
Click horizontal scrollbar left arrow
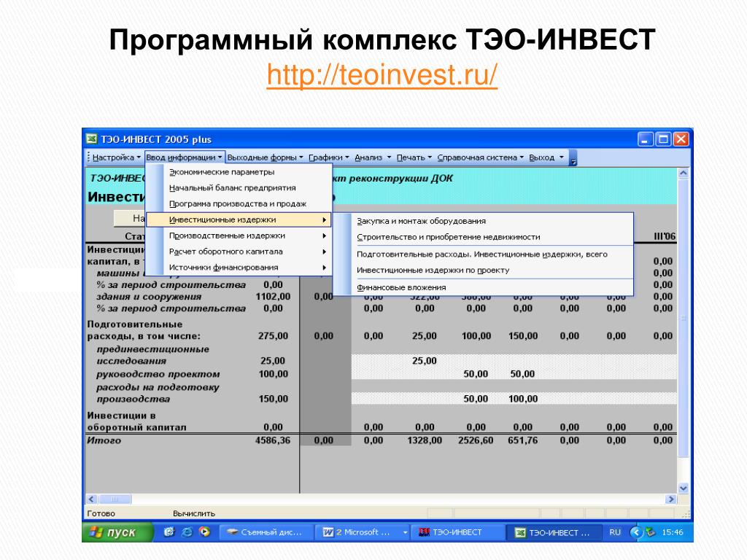[x=91, y=499]
